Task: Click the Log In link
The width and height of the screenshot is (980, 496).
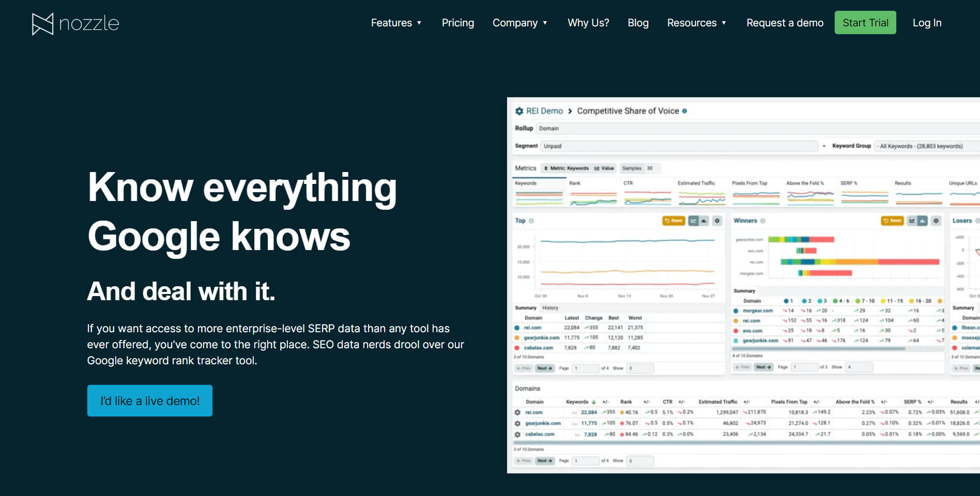Action: click(x=927, y=23)
